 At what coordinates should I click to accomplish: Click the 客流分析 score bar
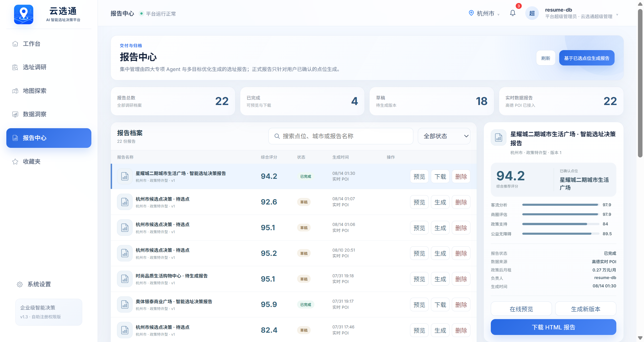[560, 205]
